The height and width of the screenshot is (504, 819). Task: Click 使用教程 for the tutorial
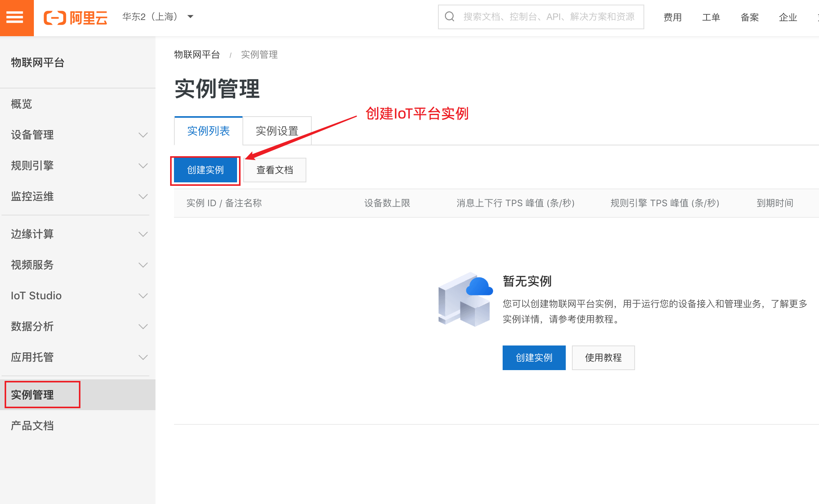[603, 357]
